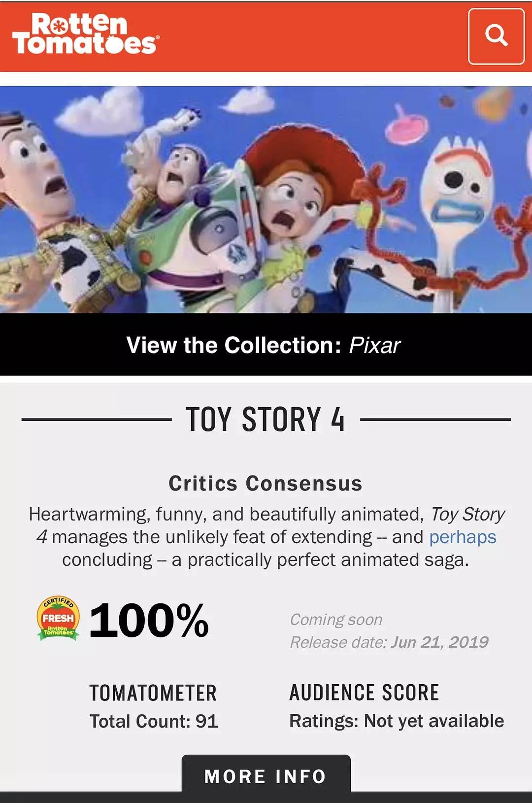Select the TOY STORY 4 title heading
The image size is (532, 803).
pyautogui.click(x=265, y=419)
